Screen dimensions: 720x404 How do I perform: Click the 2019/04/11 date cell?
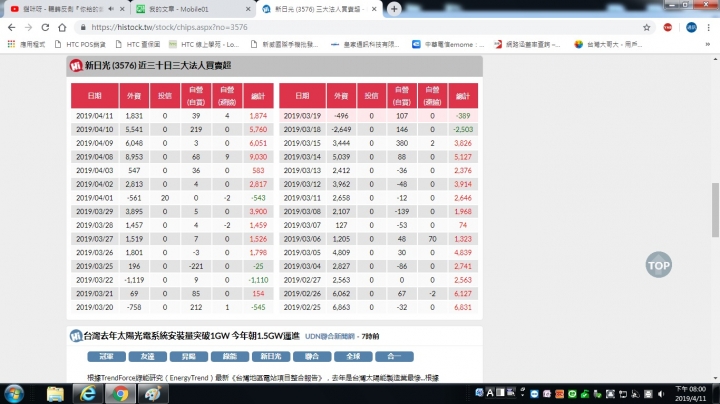pyautogui.click(x=95, y=116)
